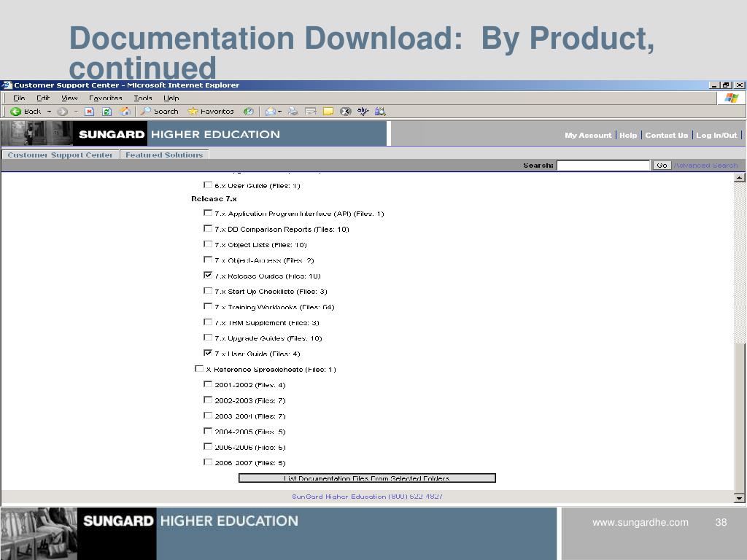The width and height of the screenshot is (747, 560).
Task: Check 7.x Training Workbooks box
Action: pos(208,306)
